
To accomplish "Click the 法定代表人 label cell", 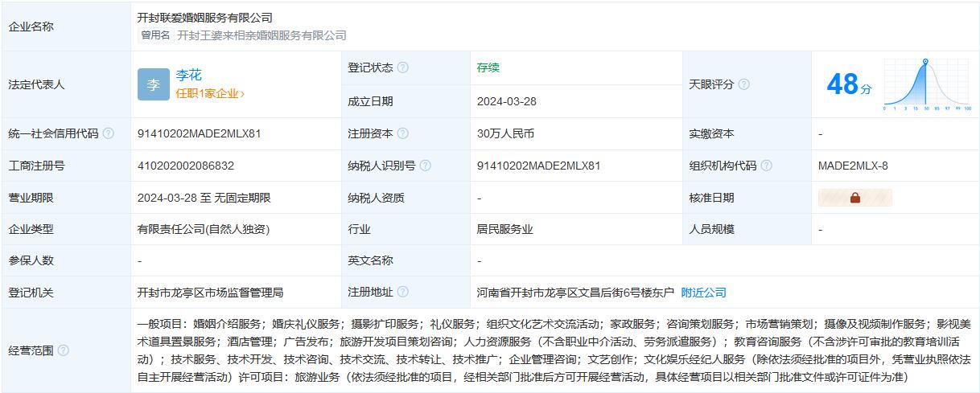I will coord(66,84).
